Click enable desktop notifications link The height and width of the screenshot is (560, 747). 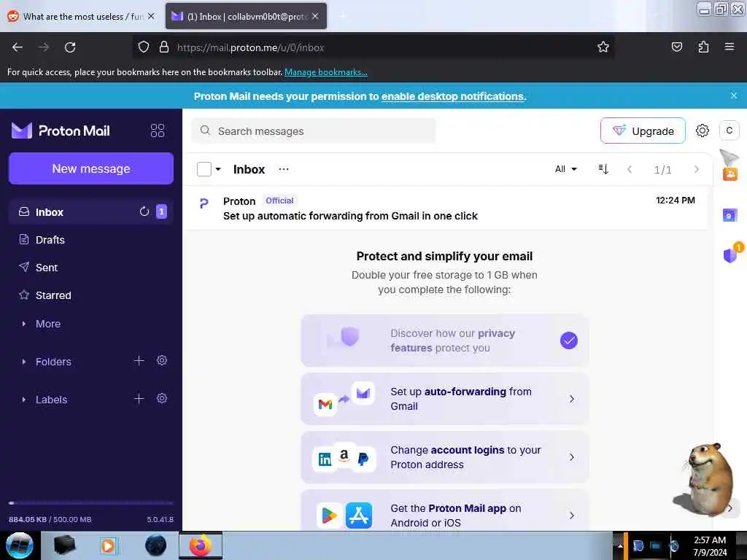coord(452,96)
